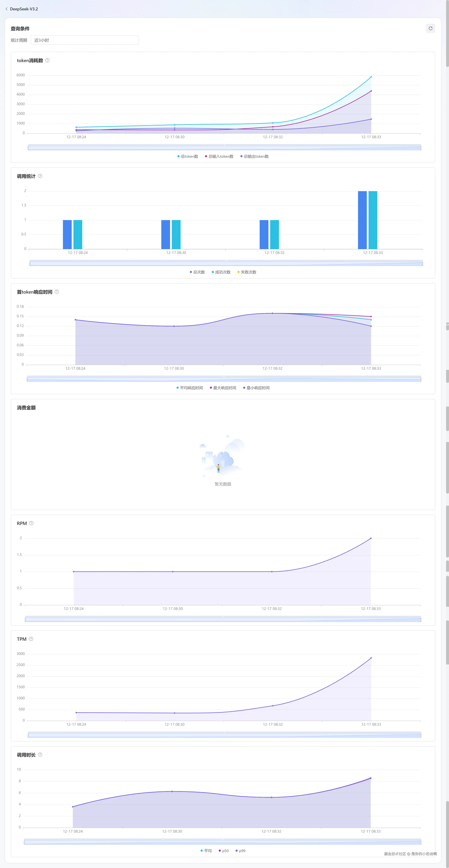Click the 12-17 08:33 total count bar

362,220
